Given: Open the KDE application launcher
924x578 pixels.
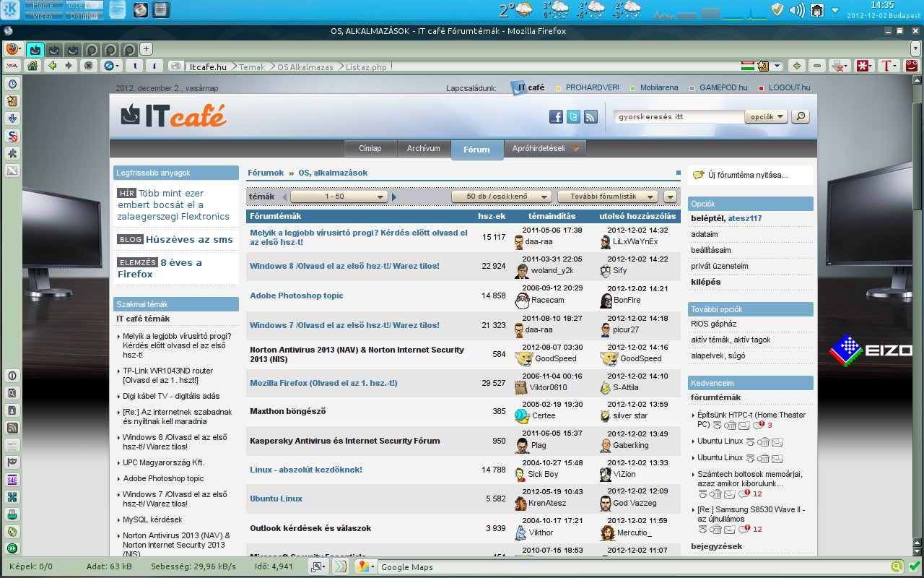Looking at the screenshot, I should coord(12,9).
